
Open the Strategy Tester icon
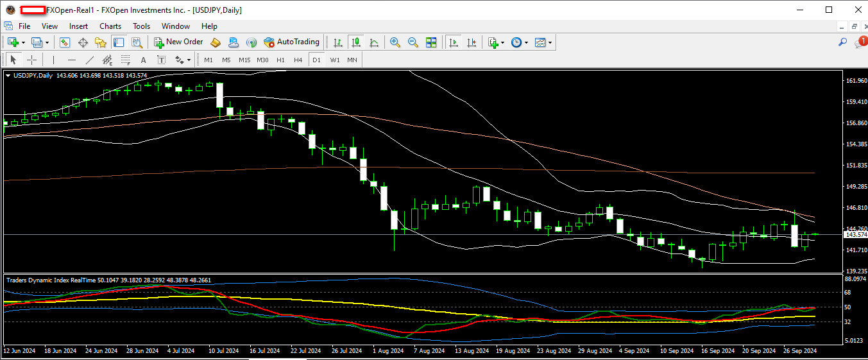[x=137, y=42]
